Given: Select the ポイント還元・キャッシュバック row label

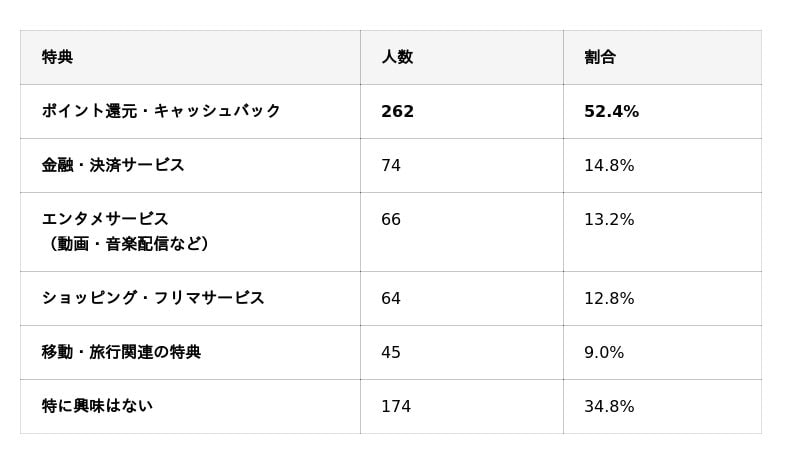Looking at the screenshot, I should 161,111.
